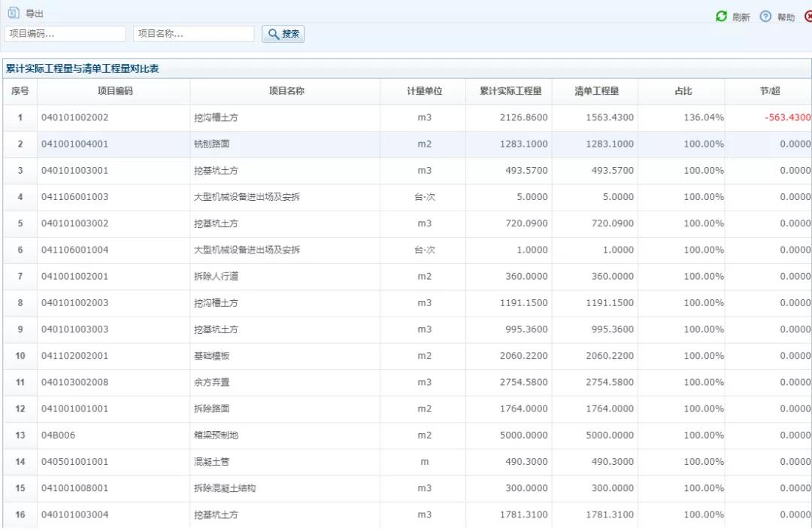Click row number 10 cell

pos(20,356)
